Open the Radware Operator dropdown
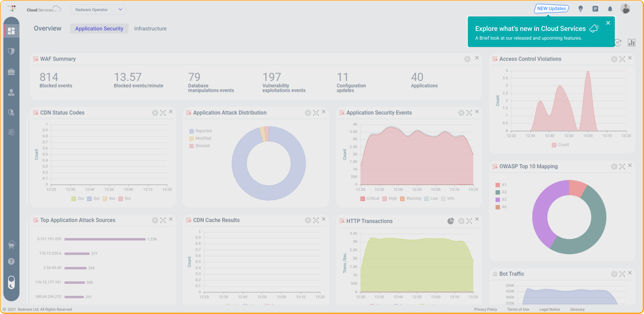644x314 pixels. pyautogui.click(x=98, y=10)
